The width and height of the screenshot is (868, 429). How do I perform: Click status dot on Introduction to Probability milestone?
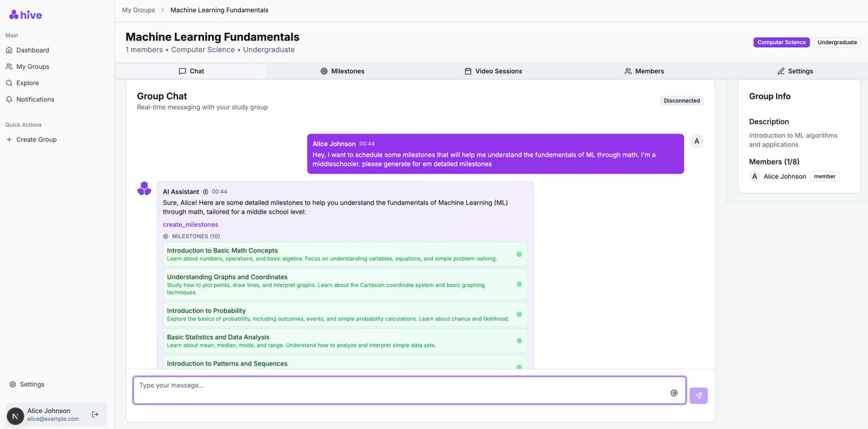(519, 314)
